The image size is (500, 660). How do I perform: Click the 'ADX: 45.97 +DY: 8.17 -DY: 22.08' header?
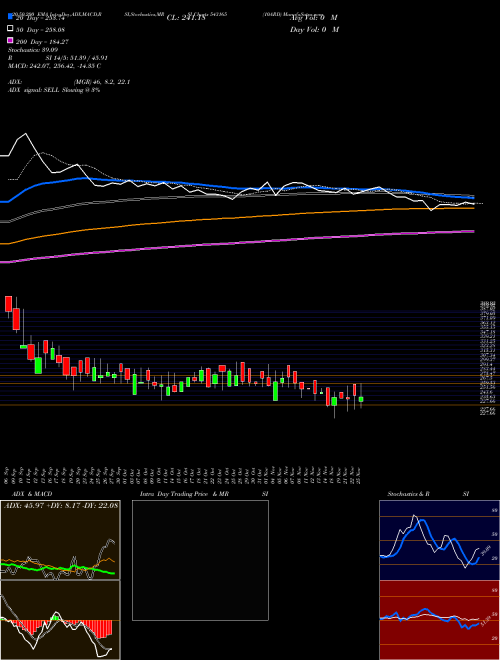(61, 505)
